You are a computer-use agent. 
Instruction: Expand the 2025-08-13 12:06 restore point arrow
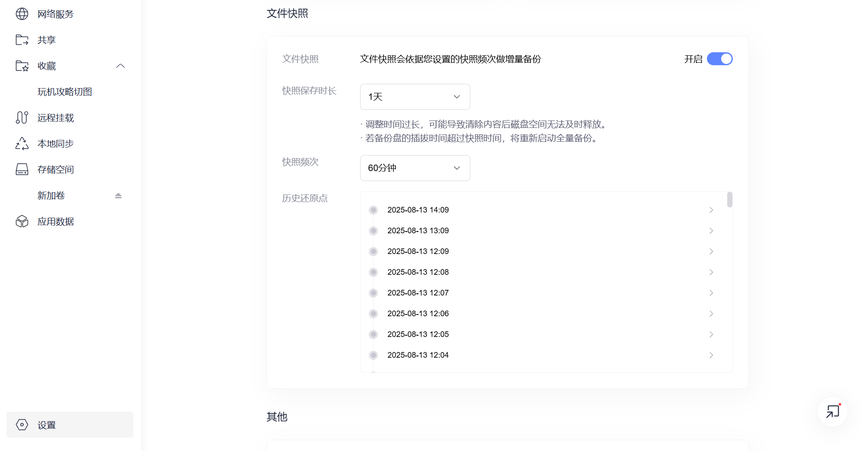[x=711, y=314]
